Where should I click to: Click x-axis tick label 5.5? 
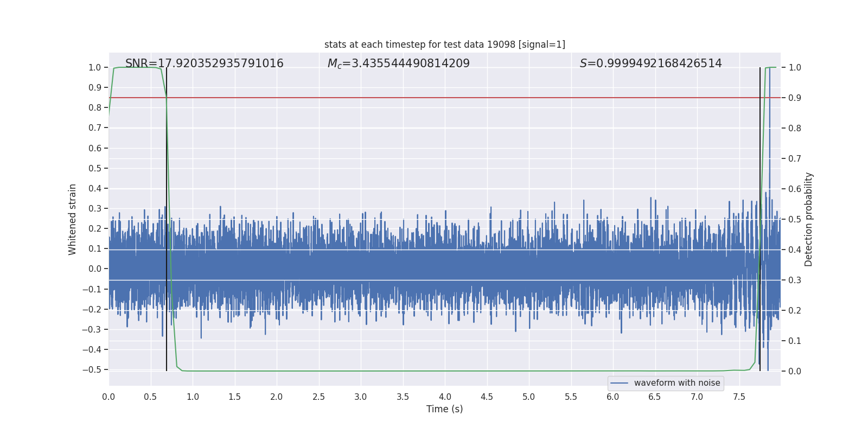point(571,397)
